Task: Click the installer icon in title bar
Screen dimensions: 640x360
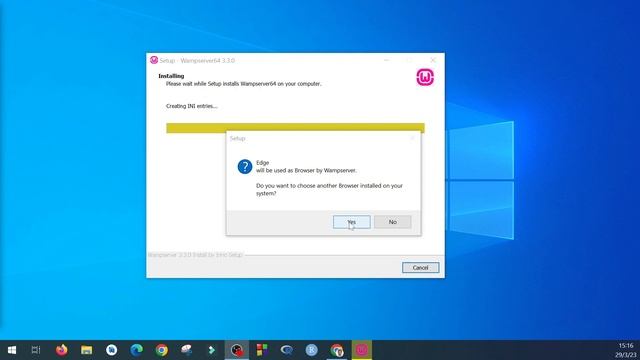Action: click(x=154, y=60)
